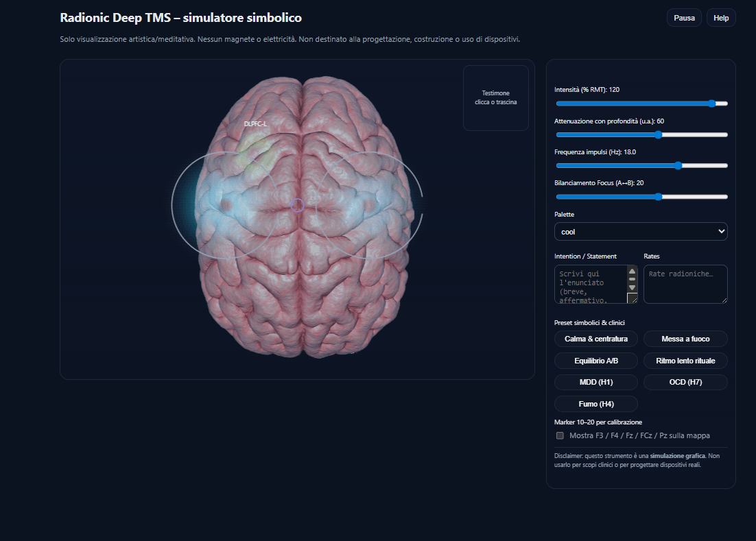Click the Testimone drop area
The height and width of the screenshot is (541, 756).
(495, 97)
